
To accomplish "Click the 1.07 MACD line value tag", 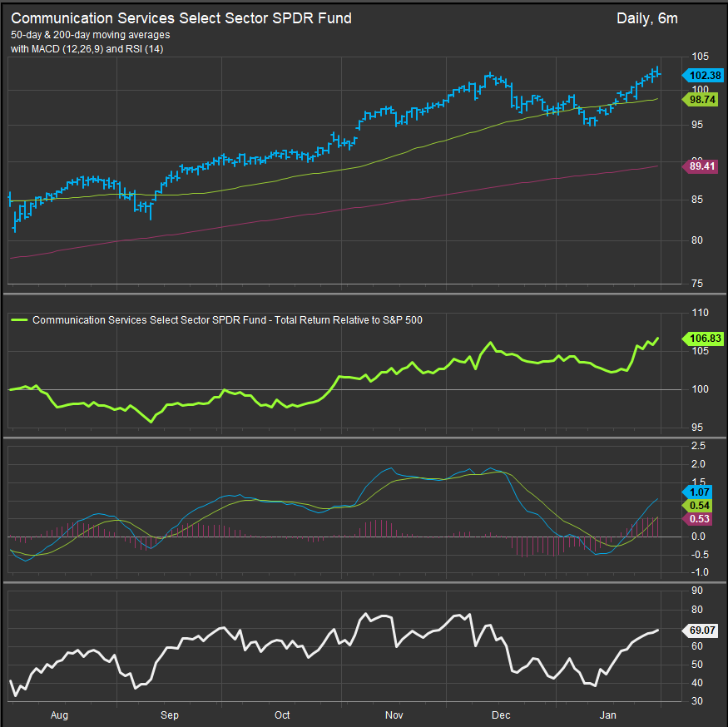I will click(697, 492).
